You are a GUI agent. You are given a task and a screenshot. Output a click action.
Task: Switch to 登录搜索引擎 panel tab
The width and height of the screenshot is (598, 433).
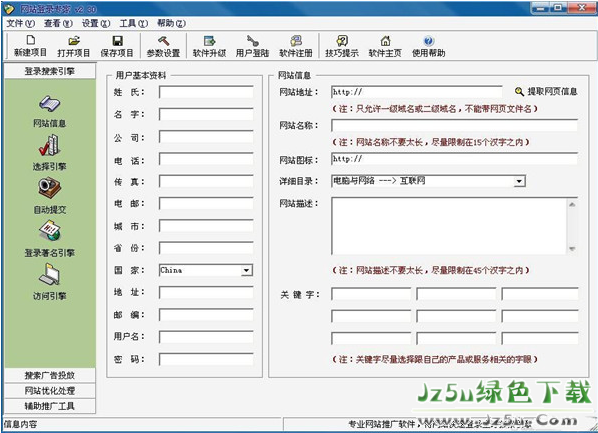[50, 71]
